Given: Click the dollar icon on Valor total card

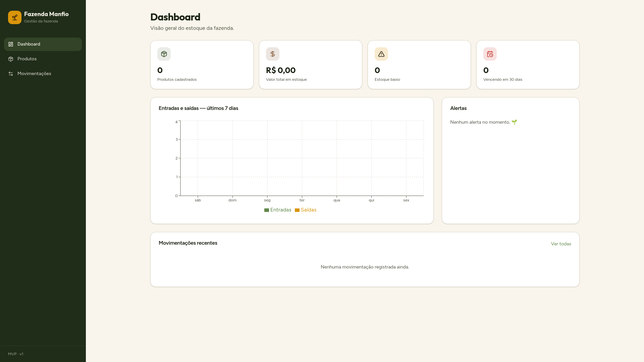Looking at the screenshot, I should point(273,54).
